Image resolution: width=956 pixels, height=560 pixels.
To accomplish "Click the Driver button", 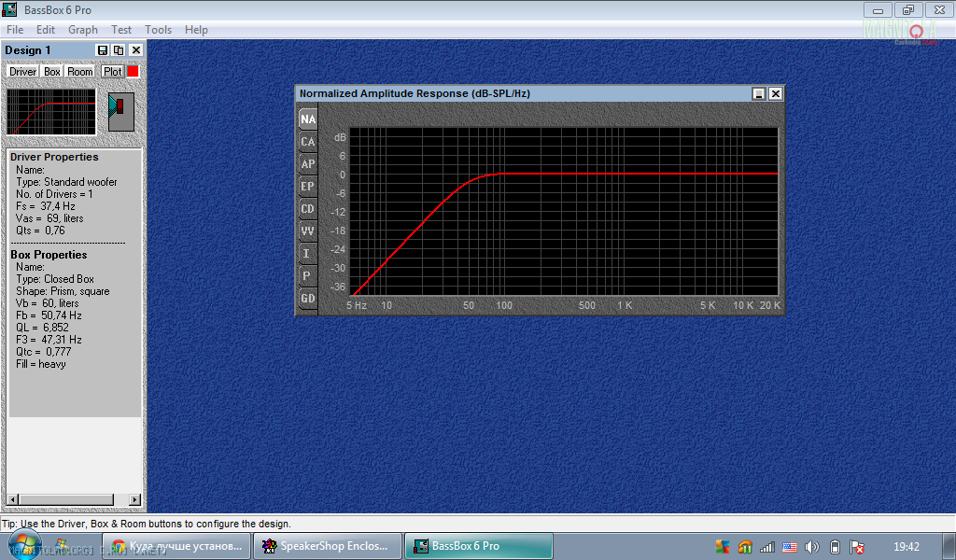I will pos(22,72).
